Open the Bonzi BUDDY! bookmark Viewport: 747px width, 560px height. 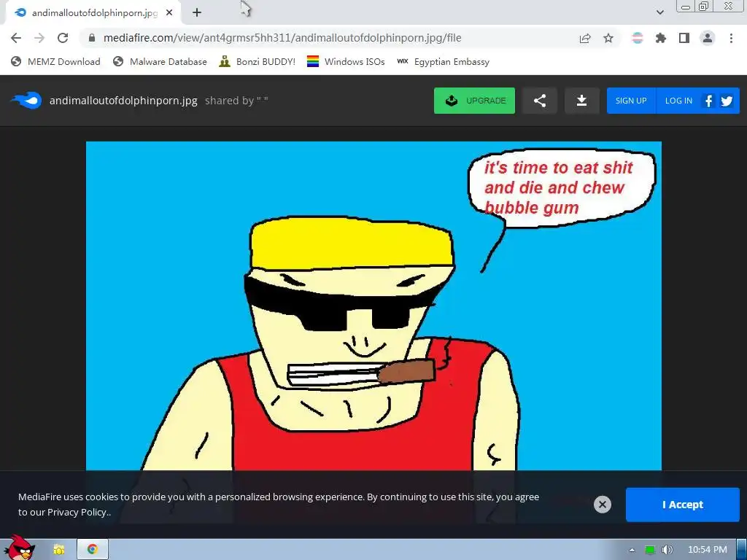(x=258, y=62)
